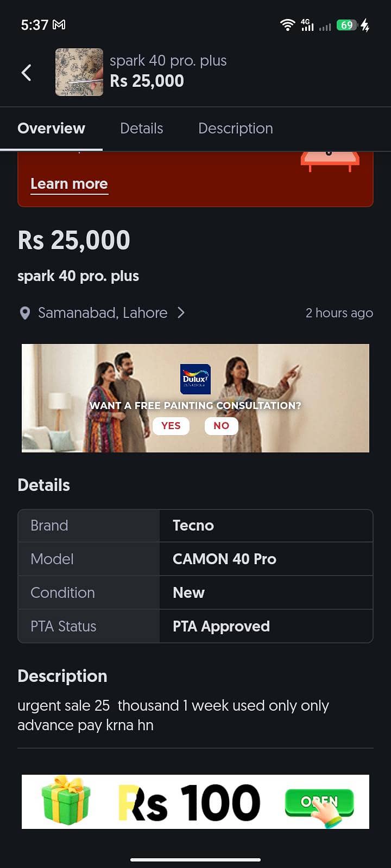The height and width of the screenshot is (868, 391).
Task: Open the listing thumbnail image
Action: pyautogui.click(x=79, y=72)
